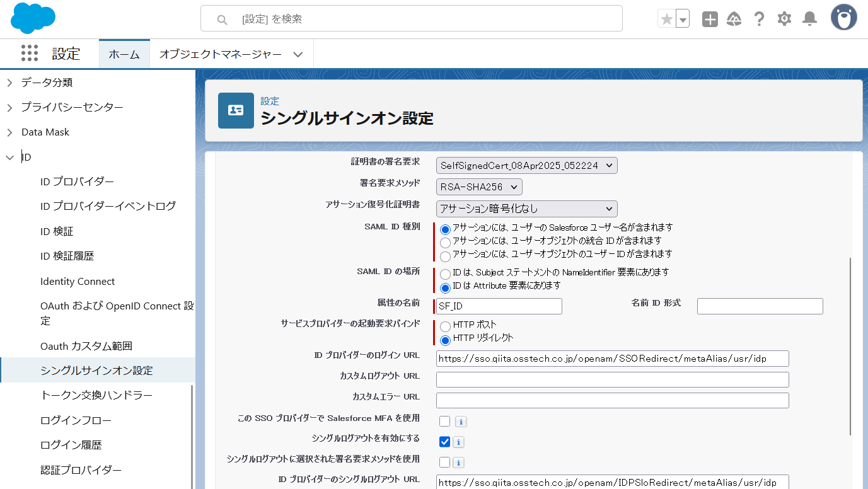Click ID プロバイダーのシングルログアウト URL field
This screenshot has width=868, height=489.
[613, 483]
